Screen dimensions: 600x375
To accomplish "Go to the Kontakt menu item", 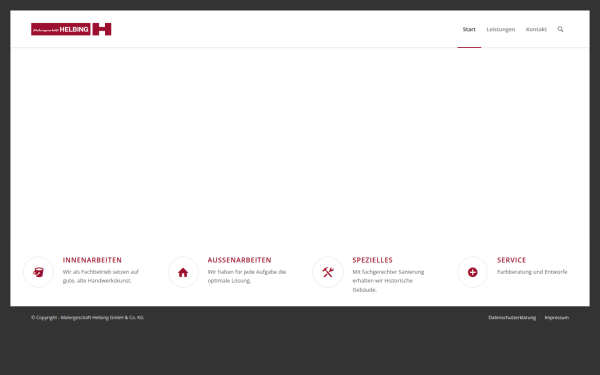I will (x=536, y=29).
